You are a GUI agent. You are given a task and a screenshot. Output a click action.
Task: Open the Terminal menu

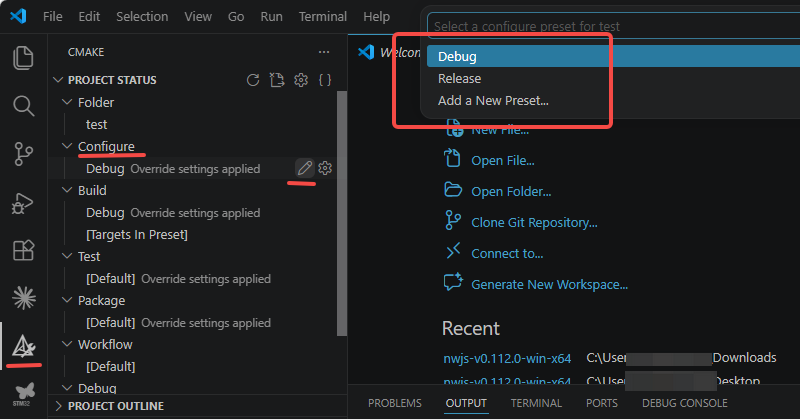pos(322,16)
